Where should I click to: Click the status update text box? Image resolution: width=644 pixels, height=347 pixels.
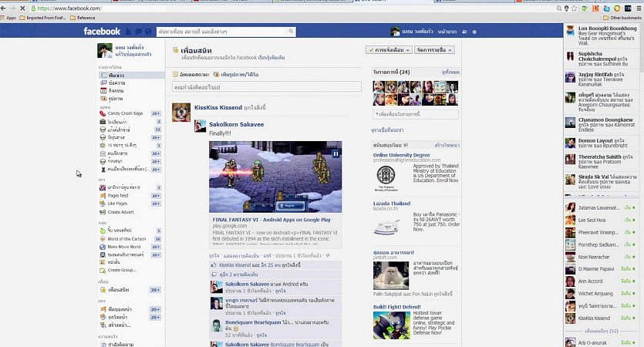[x=267, y=86]
